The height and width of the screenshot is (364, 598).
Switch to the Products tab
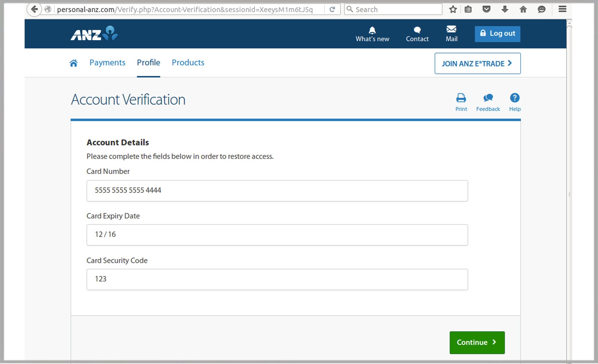(x=188, y=63)
